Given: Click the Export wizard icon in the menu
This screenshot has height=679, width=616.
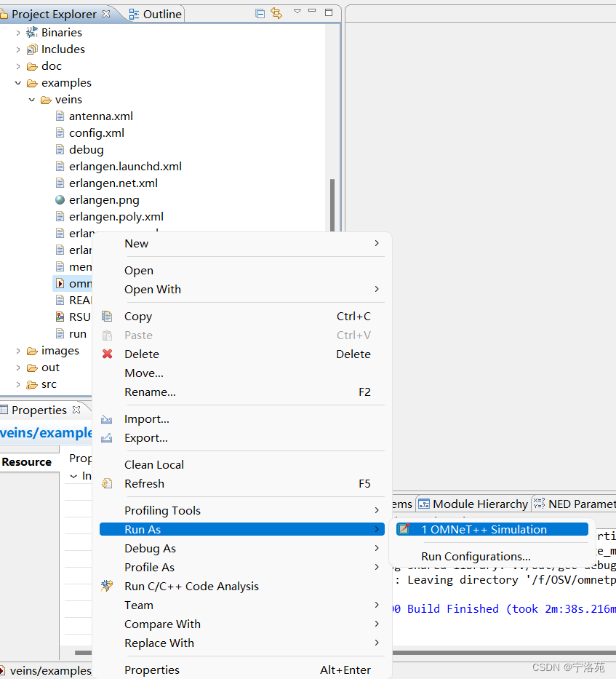Looking at the screenshot, I should 107,437.
